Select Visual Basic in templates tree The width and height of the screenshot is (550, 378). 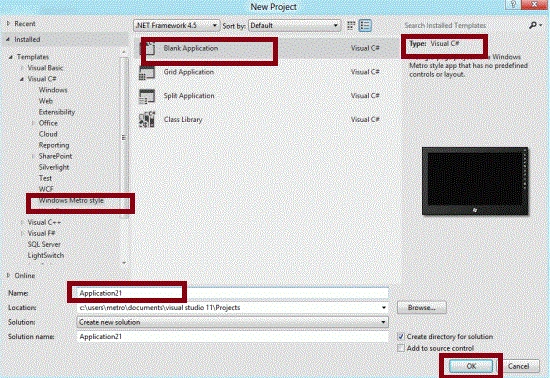[45, 68]
